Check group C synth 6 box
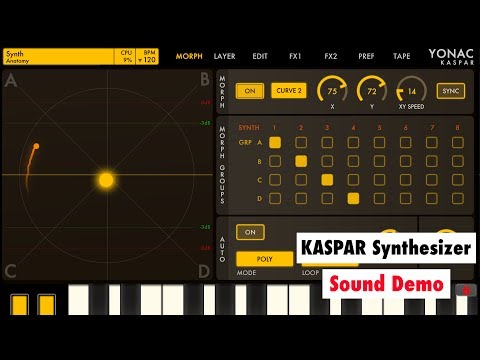This screenshot has height=360, width=480. [405, 180]
